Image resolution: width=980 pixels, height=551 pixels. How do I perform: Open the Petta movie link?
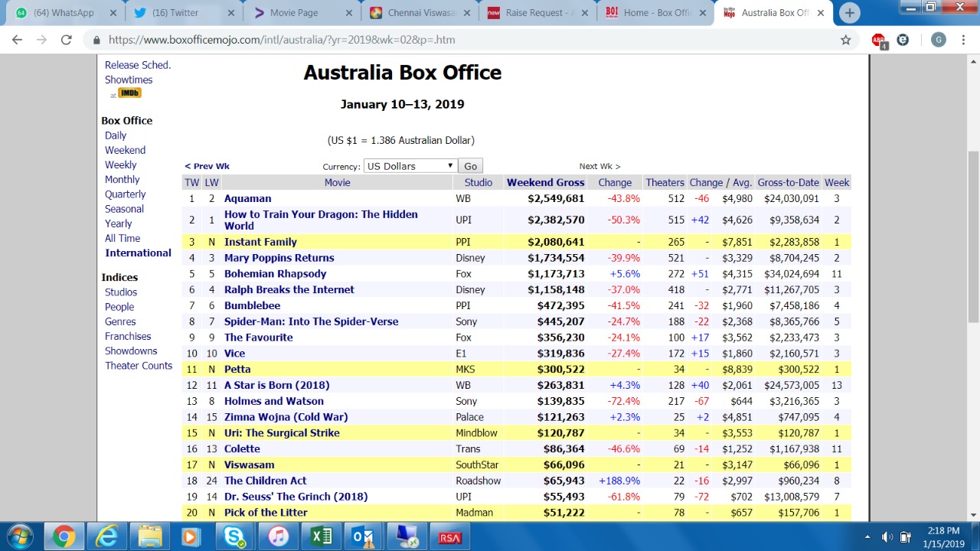pos(237,369)
